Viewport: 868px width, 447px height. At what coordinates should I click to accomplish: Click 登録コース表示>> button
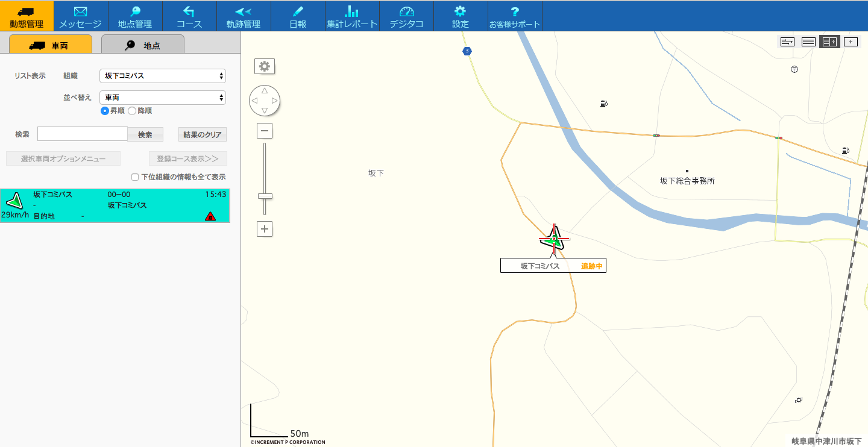[188, 158]
